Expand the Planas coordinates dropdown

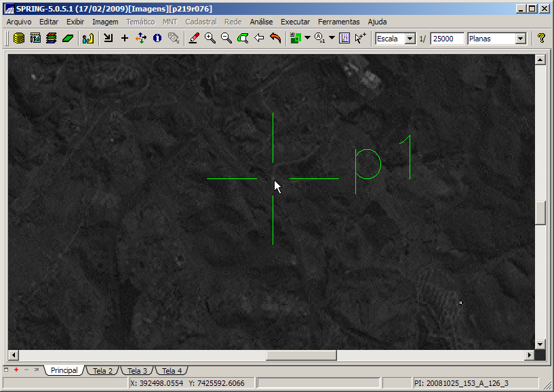pyautogui.click(x=520, y=39)
